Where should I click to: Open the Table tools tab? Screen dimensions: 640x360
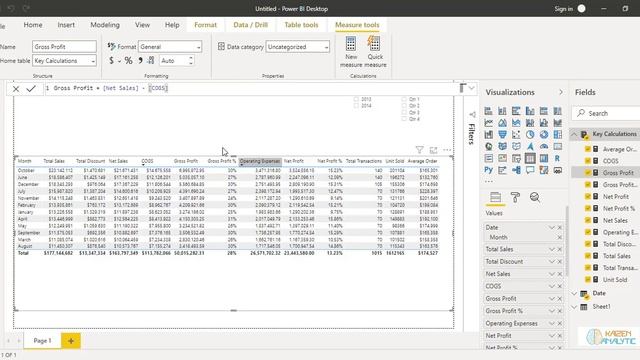click(x=301, y=25)
